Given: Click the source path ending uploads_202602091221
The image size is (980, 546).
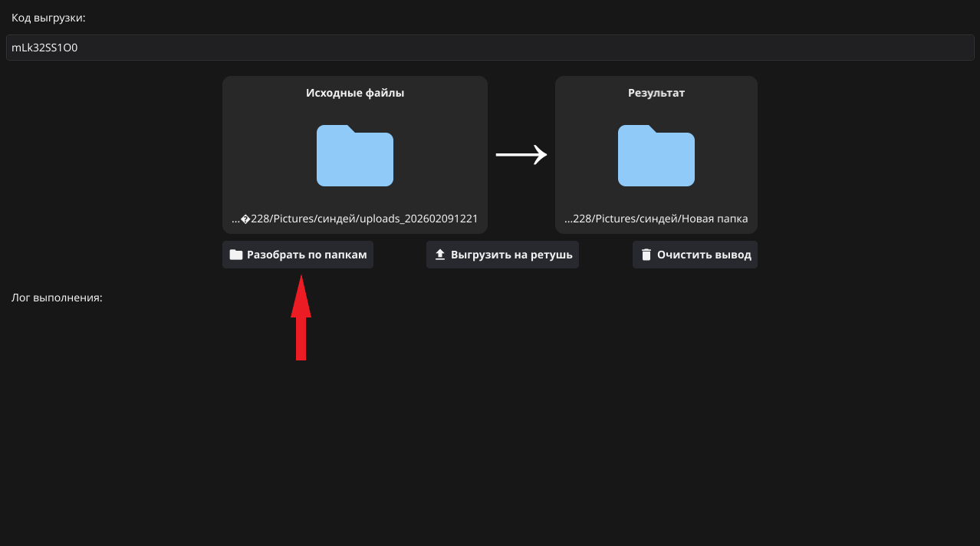Looking at the screenshot, I should tap(354, 219).
